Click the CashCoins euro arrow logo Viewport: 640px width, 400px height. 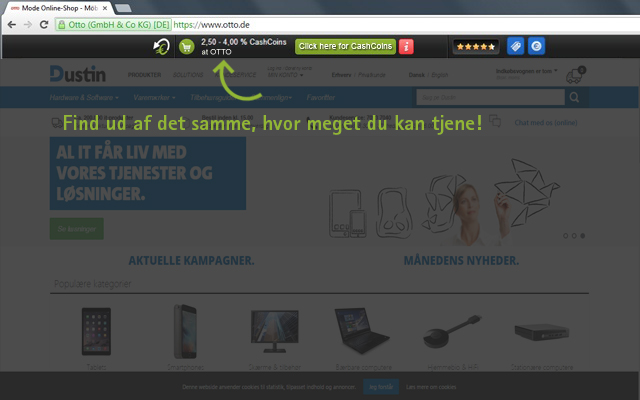coord(162,47)
